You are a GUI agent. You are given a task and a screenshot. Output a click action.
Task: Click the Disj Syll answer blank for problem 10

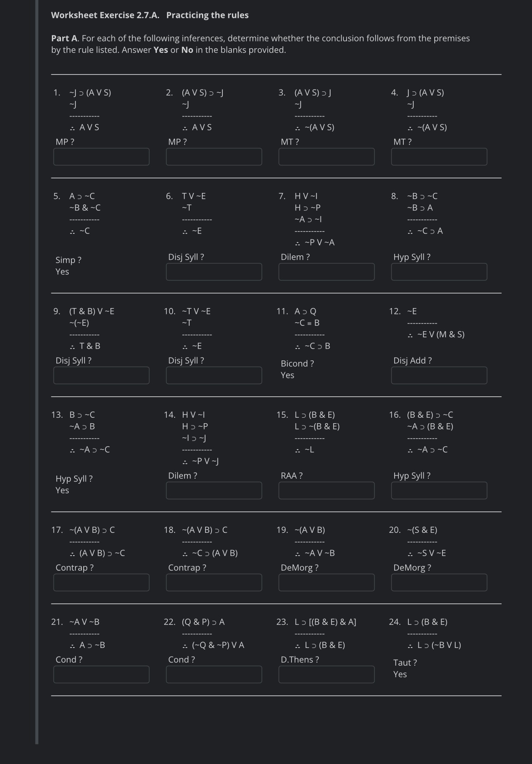(214, 375)
